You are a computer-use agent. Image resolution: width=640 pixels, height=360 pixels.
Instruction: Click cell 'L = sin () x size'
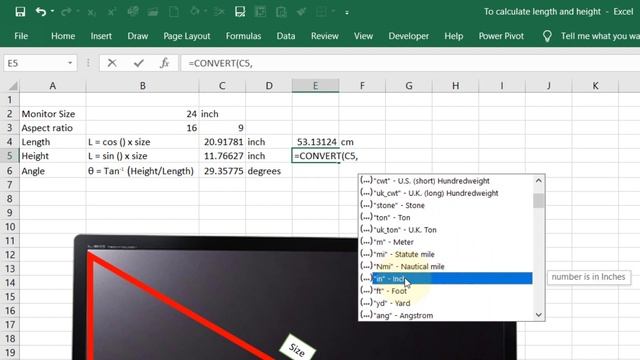pyautogui.click(x=142, y=156)
